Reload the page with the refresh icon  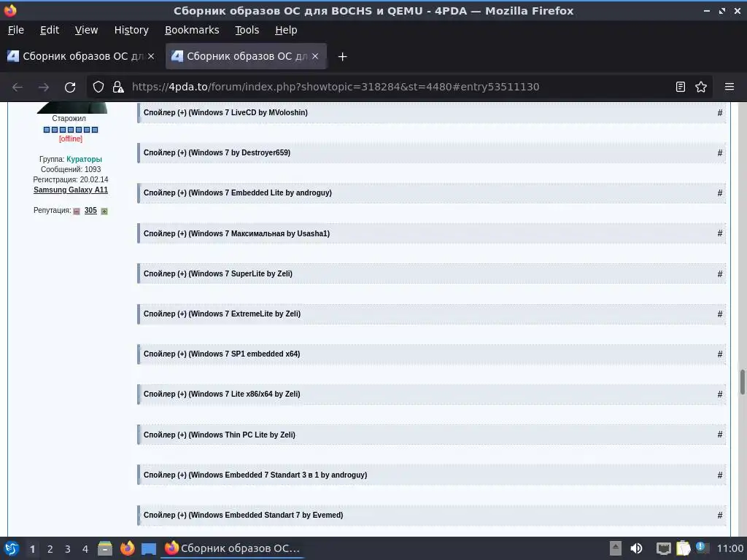point(70,87)
